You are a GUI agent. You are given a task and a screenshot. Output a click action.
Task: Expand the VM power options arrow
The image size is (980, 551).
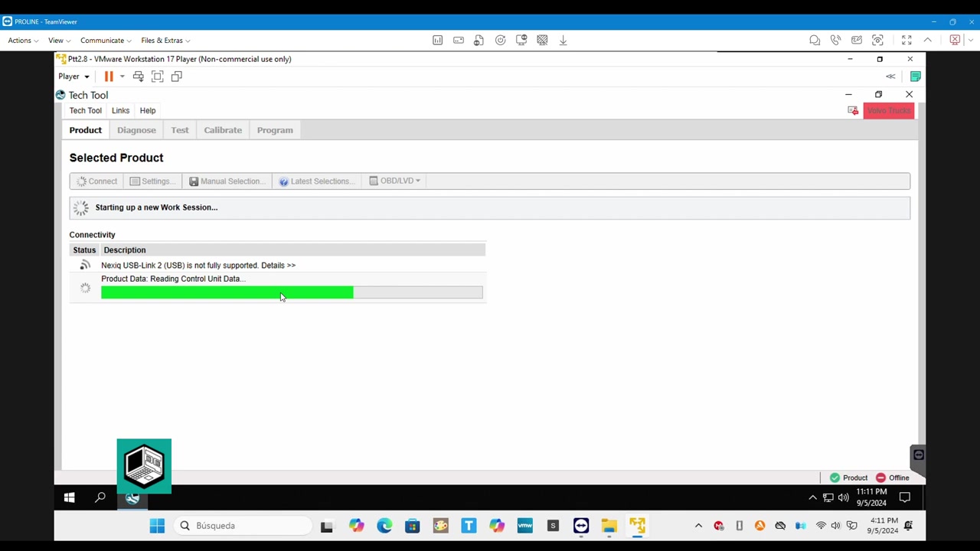[x=122, y=77]
